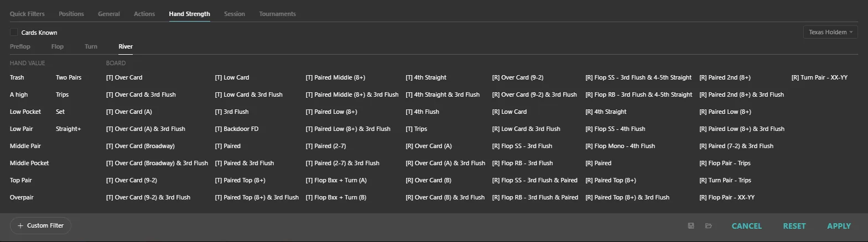Choose the Two Pairs hand value
868x242 pixels.
pyautogui.click(x=69, y=77)
